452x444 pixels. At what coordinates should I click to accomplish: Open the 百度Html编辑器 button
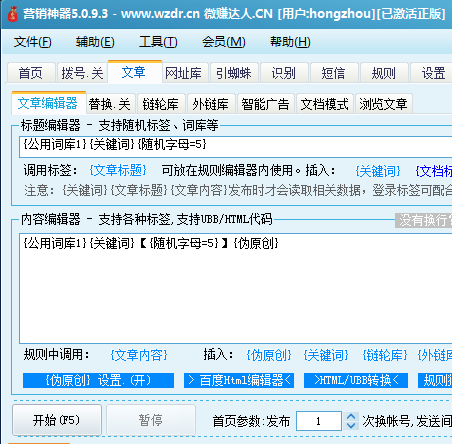click(x=239, y=380)
